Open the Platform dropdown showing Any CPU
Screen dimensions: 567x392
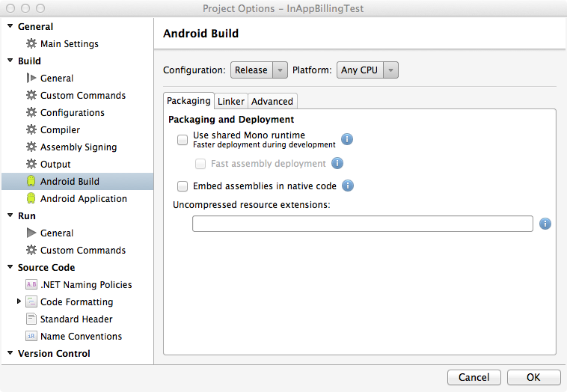point(367,70)
